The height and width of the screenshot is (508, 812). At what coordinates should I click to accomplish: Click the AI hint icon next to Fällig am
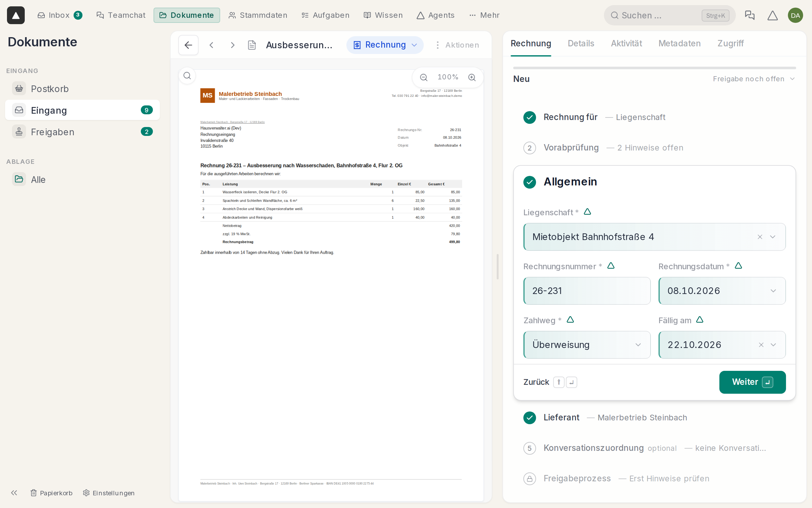(700, 319)
